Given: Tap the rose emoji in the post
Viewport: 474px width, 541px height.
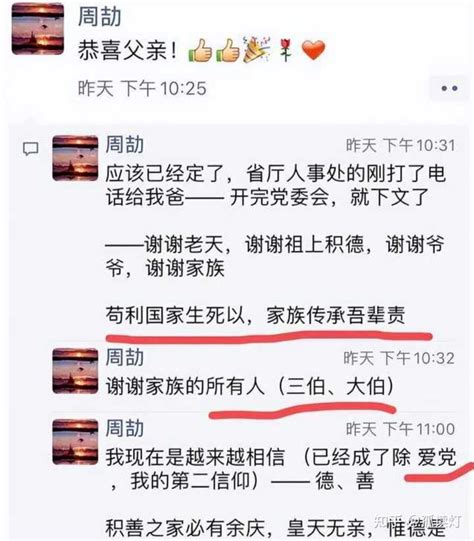Looking at the screenshot, I should pyautogui.click(x=285, y=50).
